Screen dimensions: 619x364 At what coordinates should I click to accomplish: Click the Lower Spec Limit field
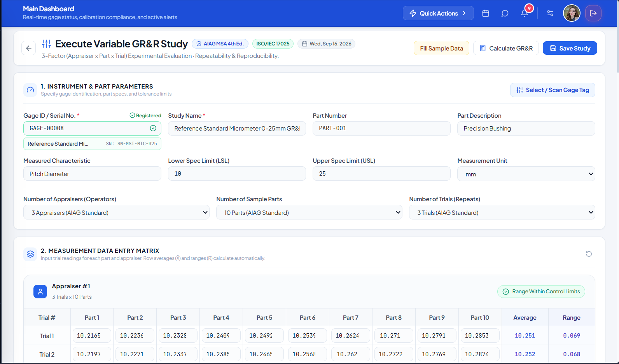click(x=237, y=174)
